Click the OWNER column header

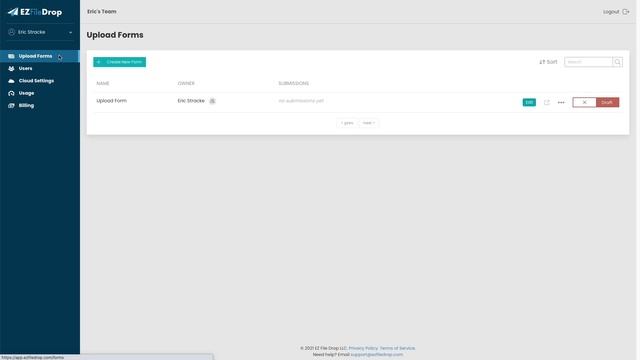[186, 83]
